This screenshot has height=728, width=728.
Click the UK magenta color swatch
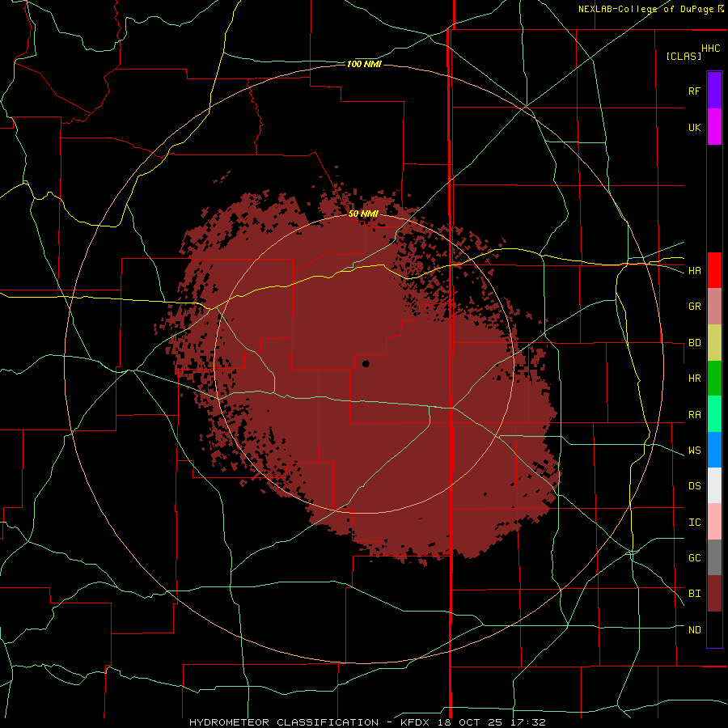[x=714, y=127]
